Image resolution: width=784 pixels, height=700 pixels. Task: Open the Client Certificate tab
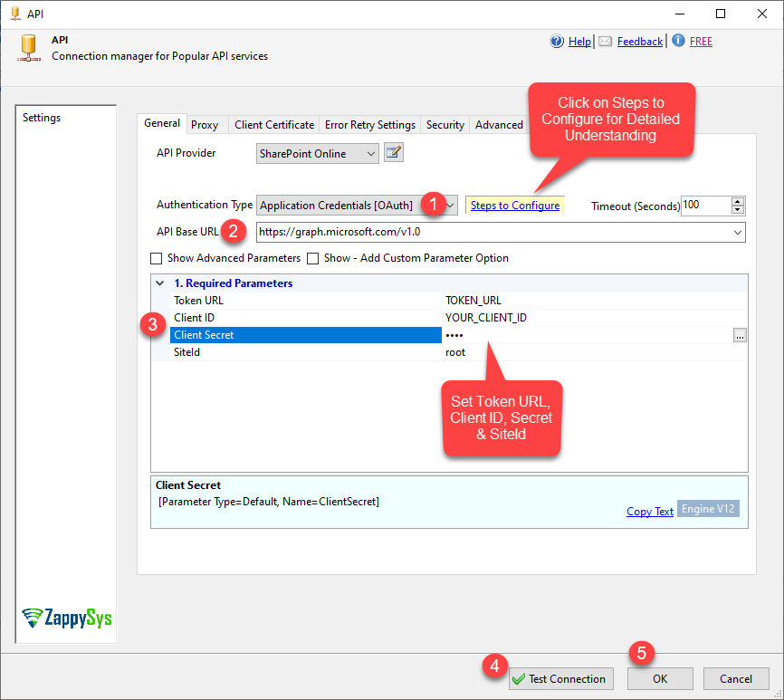(274, 125)
